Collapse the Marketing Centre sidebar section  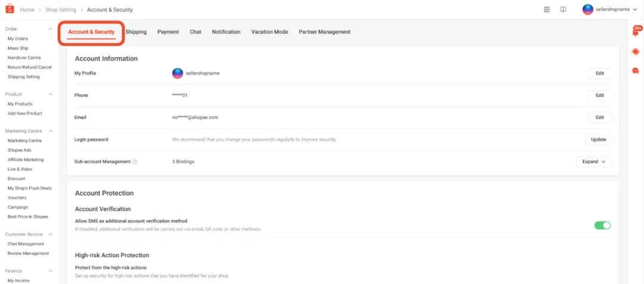[x=51, y=131]
